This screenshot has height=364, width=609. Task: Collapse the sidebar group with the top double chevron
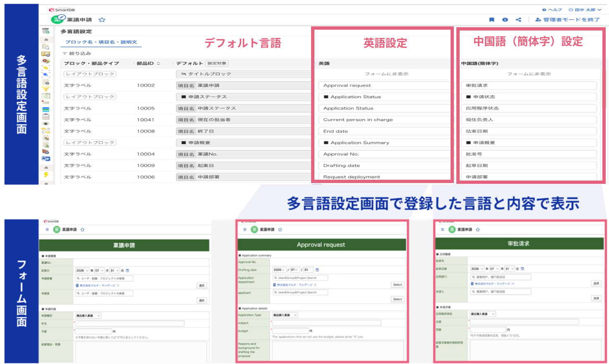(x=46, y=40)
